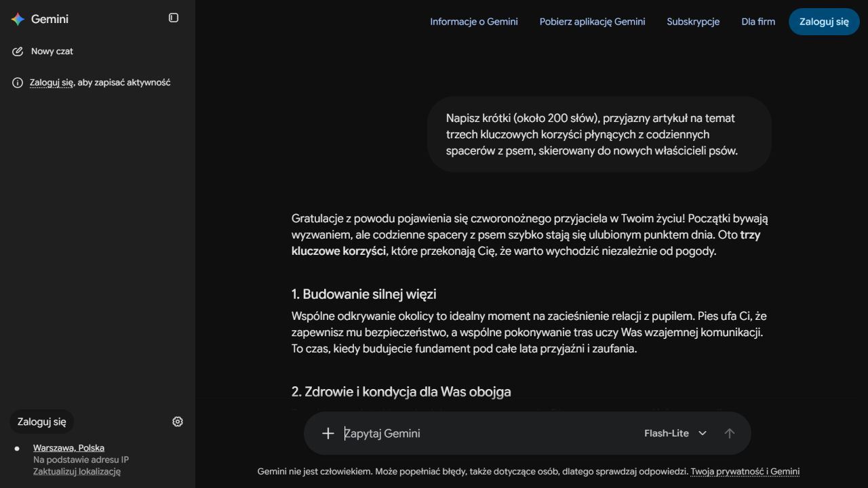This screenshot has height=488, width=868.
Task: Click the Gemini sparkle logo
Action: [18, 19]
